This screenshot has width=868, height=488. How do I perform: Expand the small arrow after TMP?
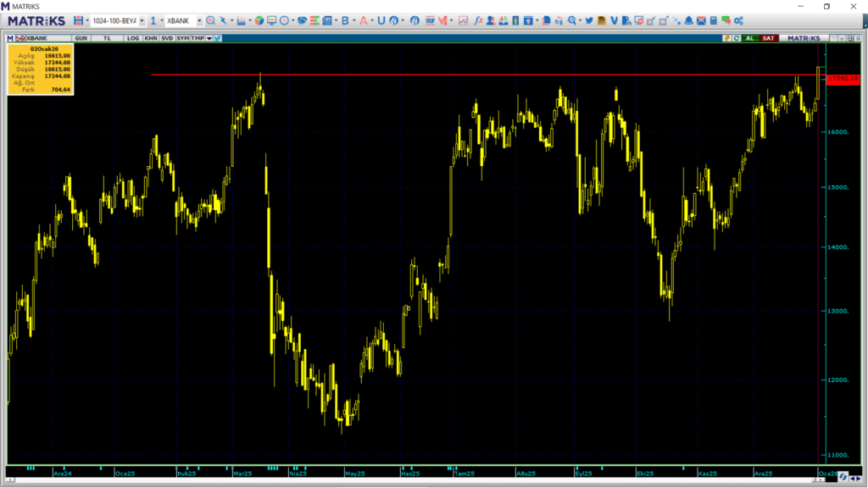click(x=209, y=38)
